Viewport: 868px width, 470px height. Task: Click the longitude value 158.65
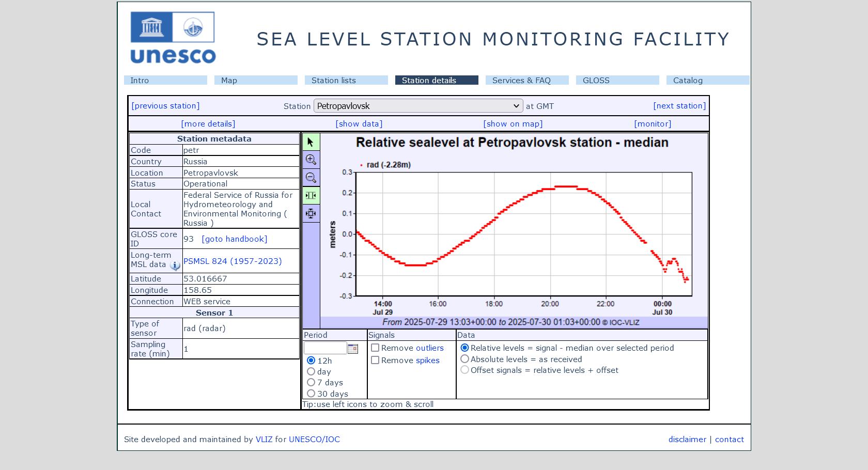pos(198,290)
